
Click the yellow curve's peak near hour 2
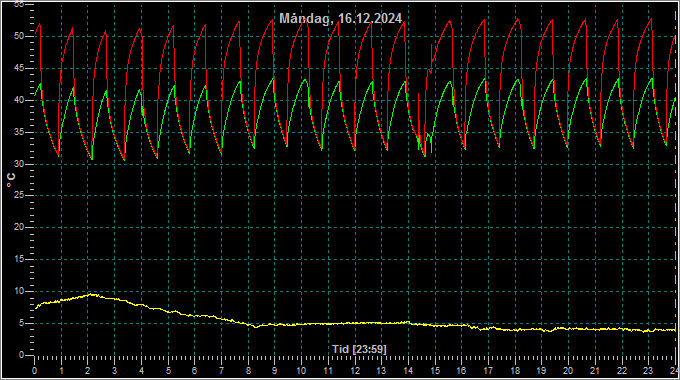[91, 295]
